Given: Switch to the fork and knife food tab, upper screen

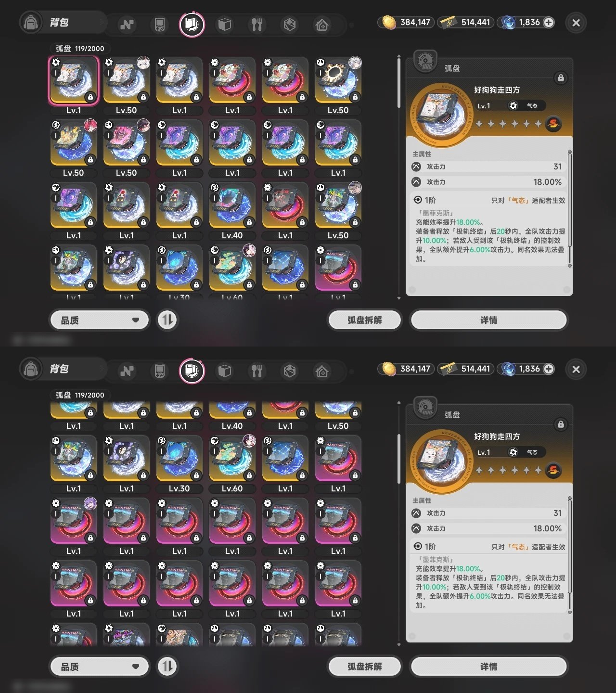Looking at the screenshot, I should click(257, 24).
